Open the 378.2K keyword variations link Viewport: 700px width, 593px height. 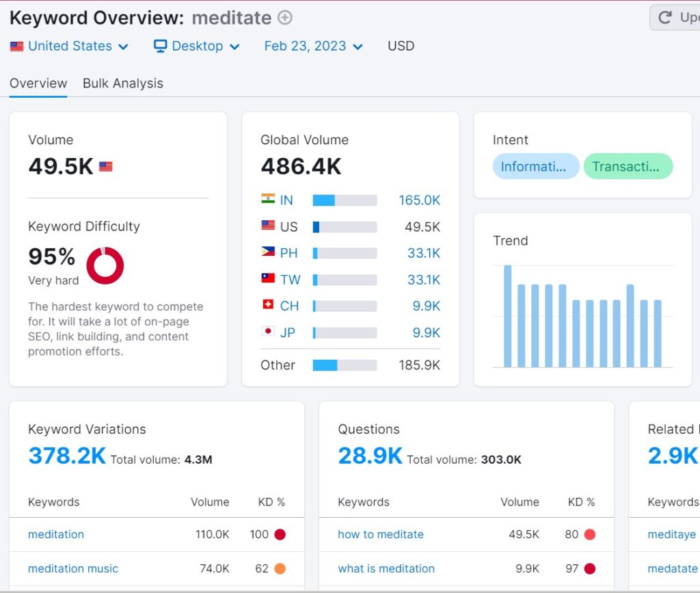[66, 456]
